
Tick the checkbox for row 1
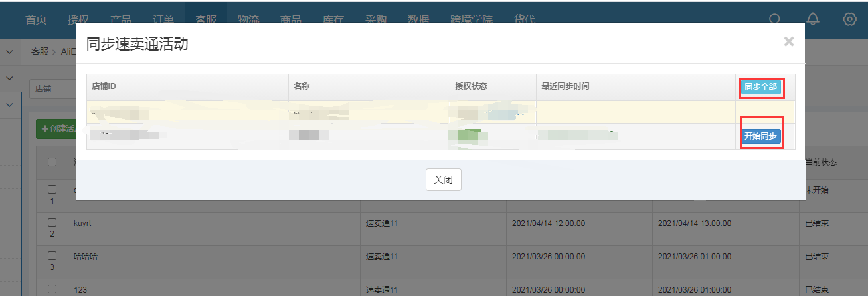pyautogui.click(x=52, y=190)
